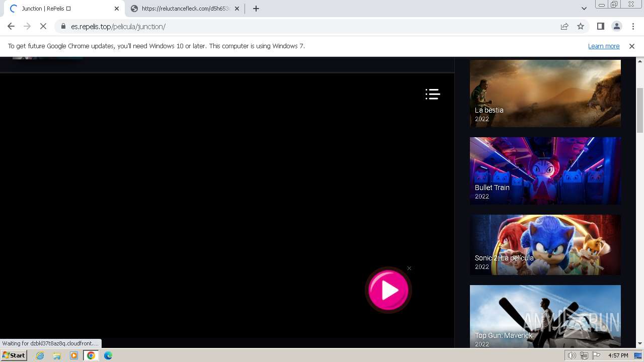The image size is (644, 362).
Task: Bookmark this page with star
Action: (x=581, y=27)
